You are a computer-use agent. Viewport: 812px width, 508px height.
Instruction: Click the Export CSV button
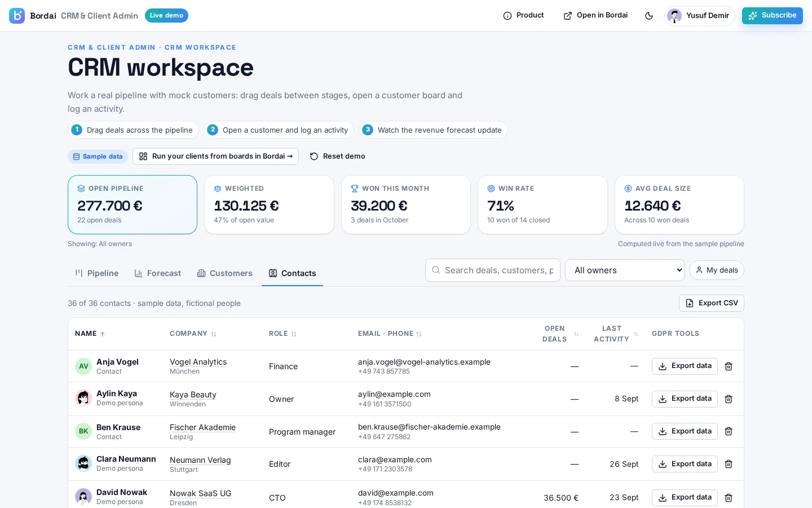[x=712, y=303]
